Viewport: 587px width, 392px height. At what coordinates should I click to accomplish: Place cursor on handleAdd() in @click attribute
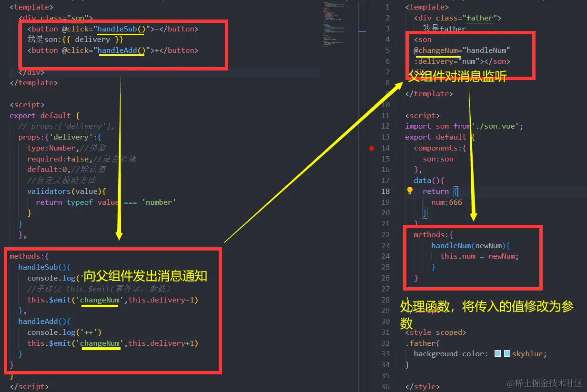click(121, 50)
